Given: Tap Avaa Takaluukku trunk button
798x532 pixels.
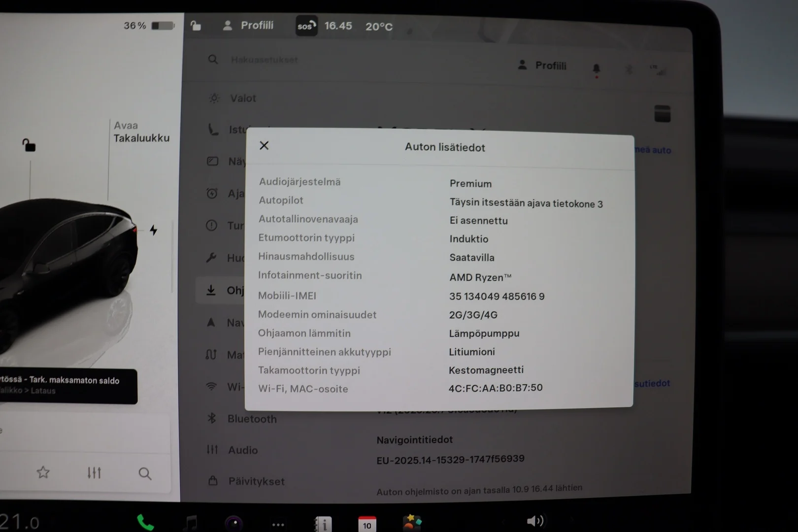Looking at the screenshot, I should (141, 132).
